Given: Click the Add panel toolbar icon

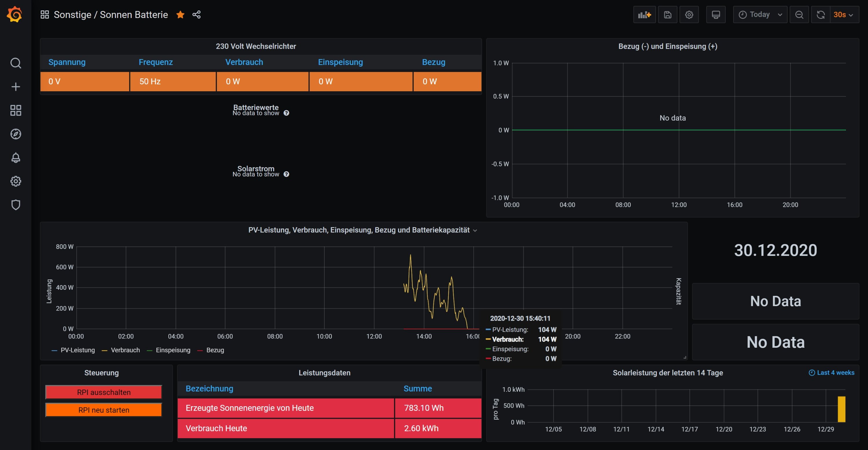Looking at the screenshot, I should (x=644, y=15).
